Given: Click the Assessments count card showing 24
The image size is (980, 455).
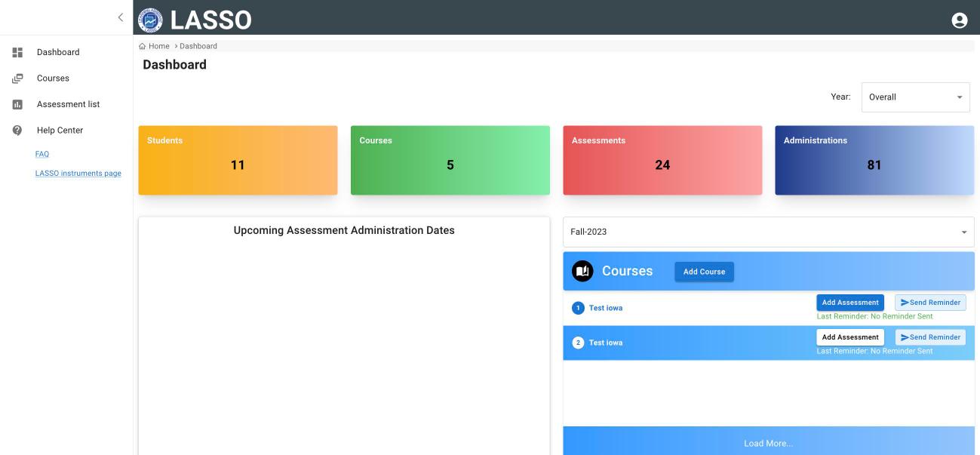Looking at the screenshot, I should coord(662,160).
